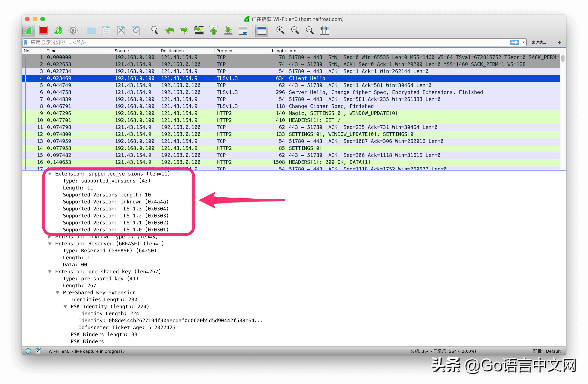Go to the first packet arrow icon
The image size is (588, 384).
pyautogui.click(x=213, y=30)
